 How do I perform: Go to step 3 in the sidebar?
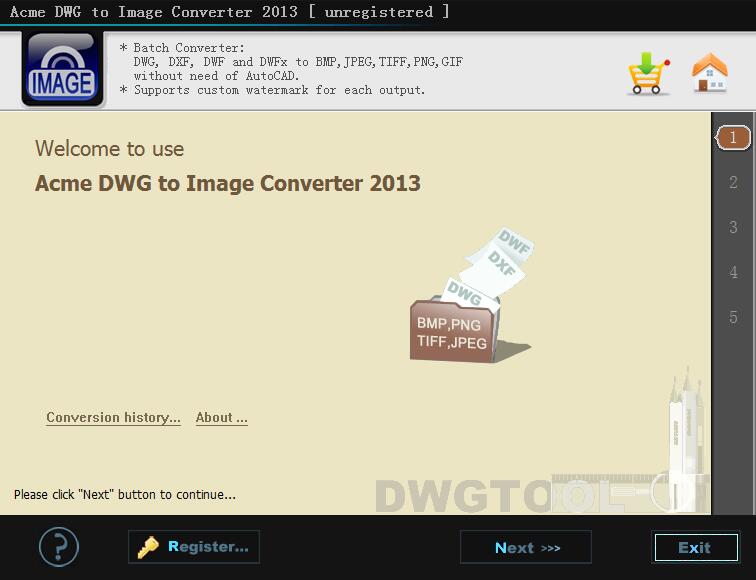click(x=733, y=227)
